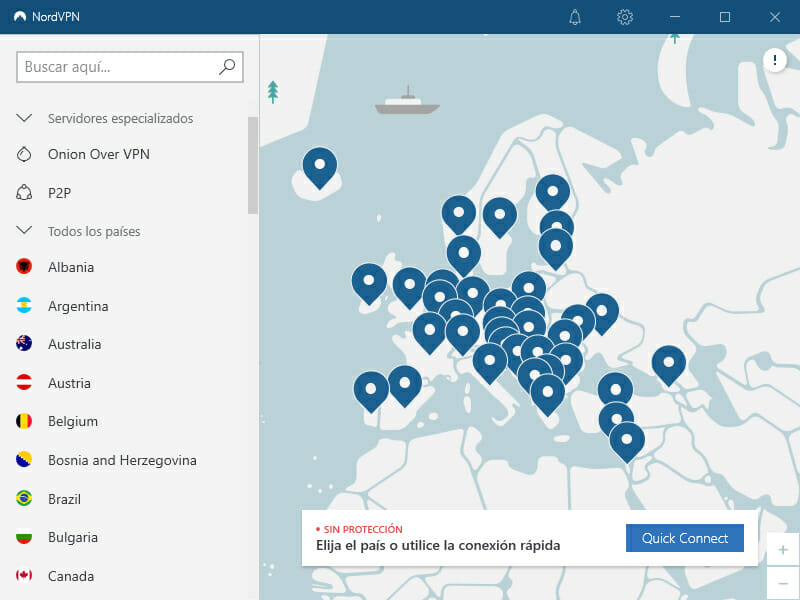Image resolution: width=800 pixels, height=600 pixels.
Task: Select the Norway map pin
Action: click(x=459, y=215)
